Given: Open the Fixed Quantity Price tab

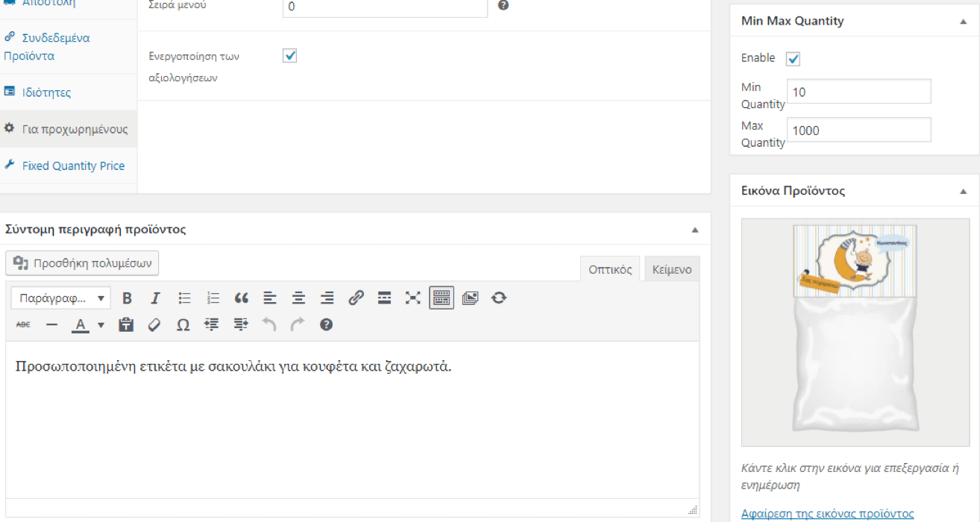Looking at the screenshot, I should click(73, 166).
